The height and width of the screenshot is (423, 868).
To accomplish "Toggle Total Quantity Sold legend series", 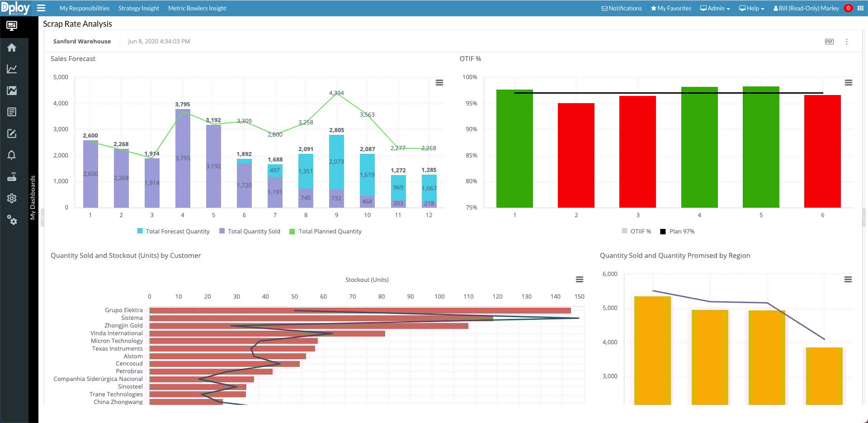I will (250, 231).
